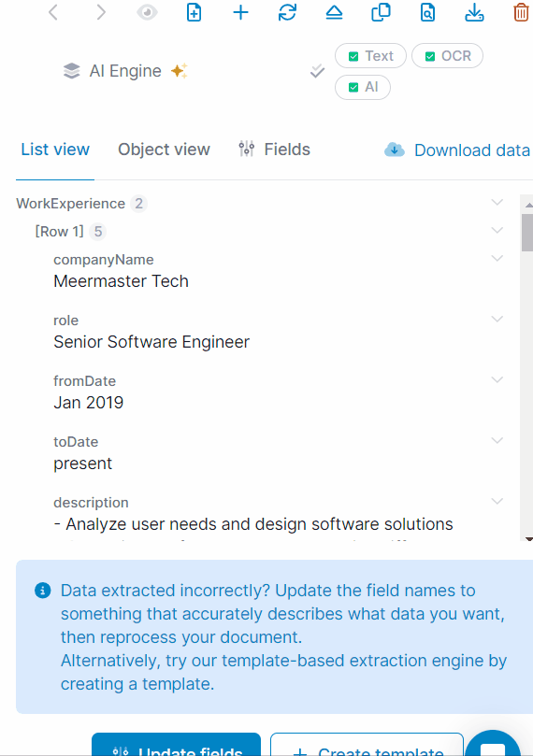Select the WorkExperience tree label
Viewport: 533px width, 756px height.
pyautogui.click(x=71, y=204)
